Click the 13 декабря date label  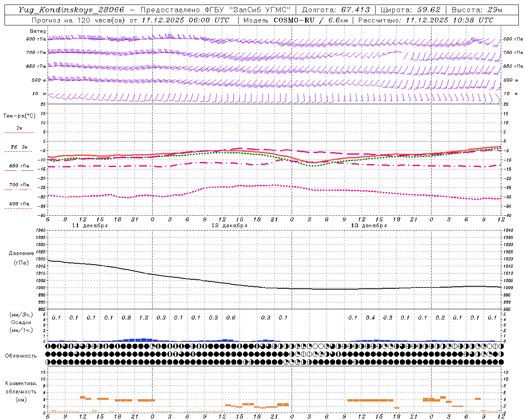tap(369, 226)
